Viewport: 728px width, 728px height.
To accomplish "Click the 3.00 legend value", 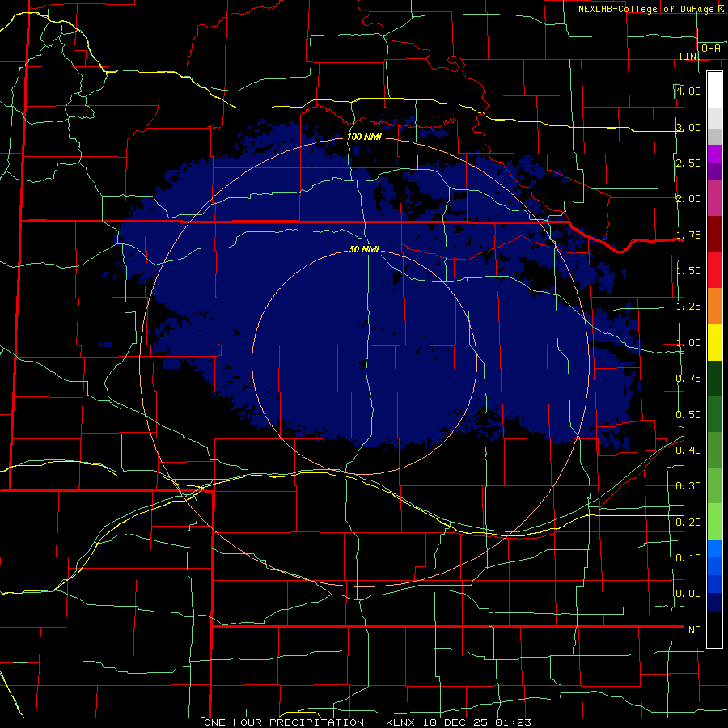I will click(688, 127).
